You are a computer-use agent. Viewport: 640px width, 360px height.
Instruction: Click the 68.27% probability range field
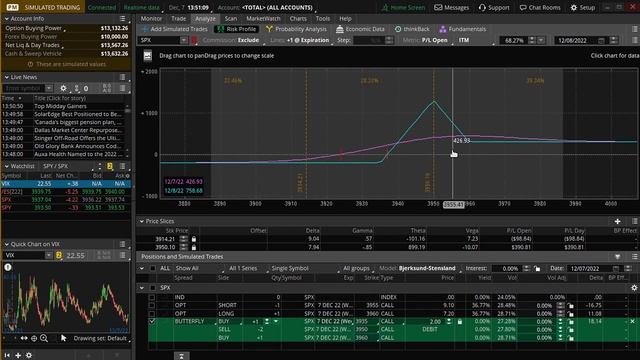(514, 40)
